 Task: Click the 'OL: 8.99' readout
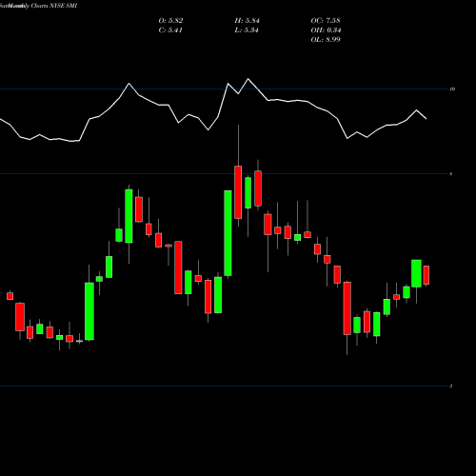(x=326, y=40)
